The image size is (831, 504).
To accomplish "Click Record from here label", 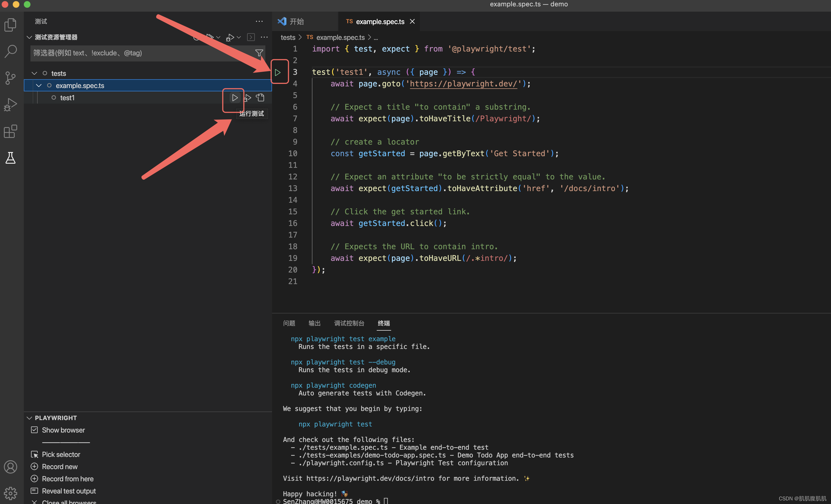I will click(68, 479).
